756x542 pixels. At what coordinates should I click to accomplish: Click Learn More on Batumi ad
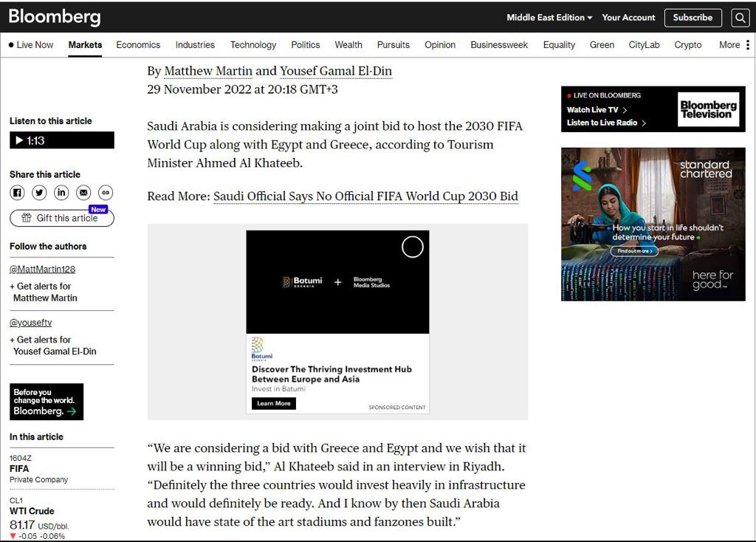coord(273,403)
